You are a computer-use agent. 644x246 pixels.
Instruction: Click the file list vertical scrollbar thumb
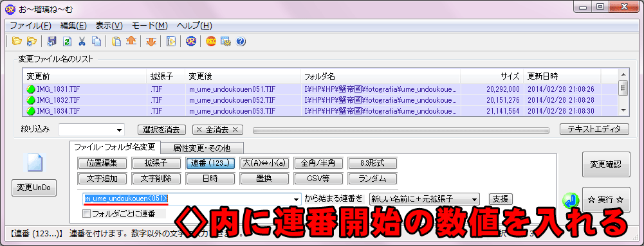coord(623,88)
